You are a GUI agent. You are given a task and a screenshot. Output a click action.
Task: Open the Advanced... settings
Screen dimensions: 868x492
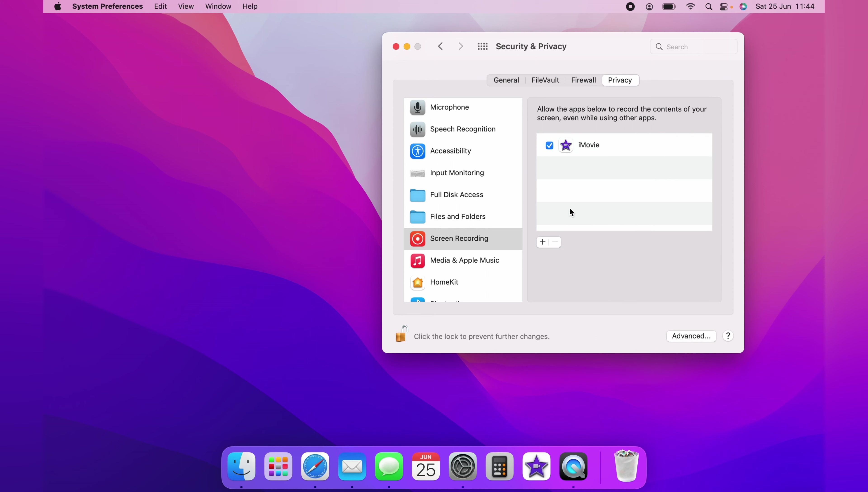point(691,336)
